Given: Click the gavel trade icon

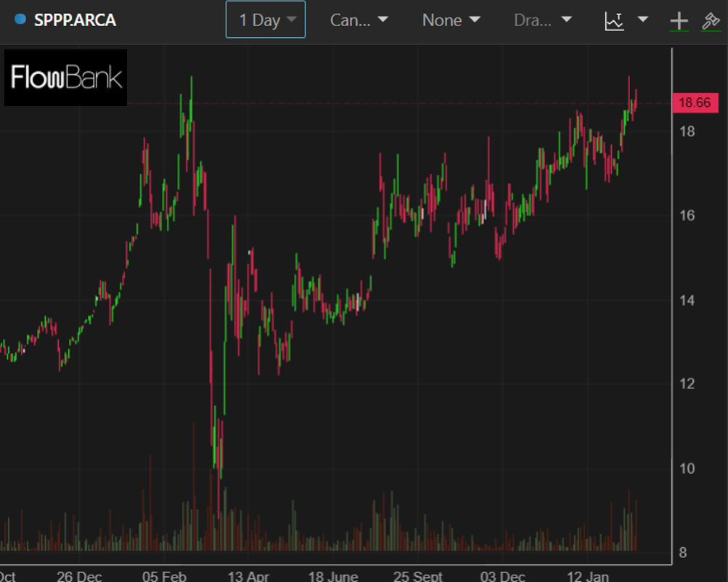Looking at the screenshot, I should 711,20.
